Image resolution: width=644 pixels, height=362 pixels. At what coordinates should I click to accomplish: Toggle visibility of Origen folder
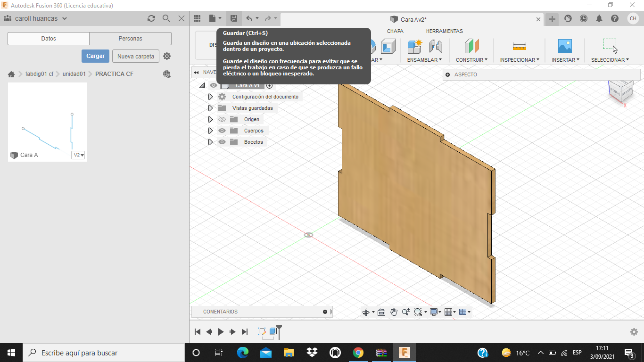[x=222, y=119]
